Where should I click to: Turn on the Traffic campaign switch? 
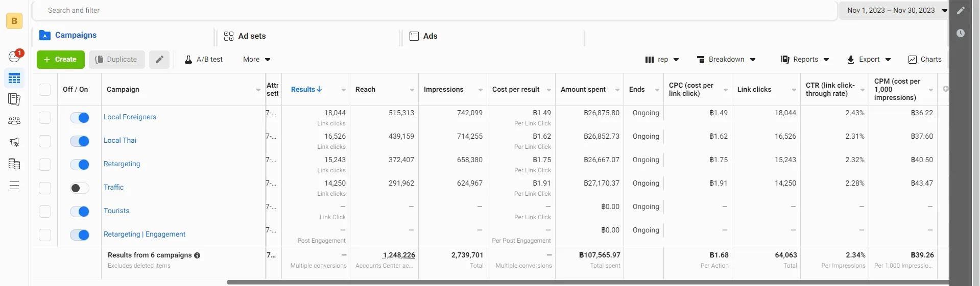click(x=80, y=188)
